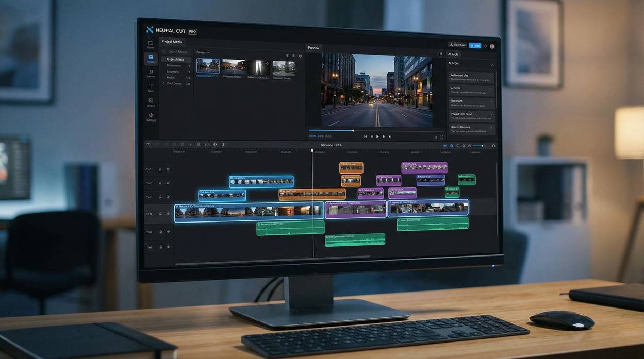
Task: Adjust the timeline zoom slider
Action: click(480, 146)
